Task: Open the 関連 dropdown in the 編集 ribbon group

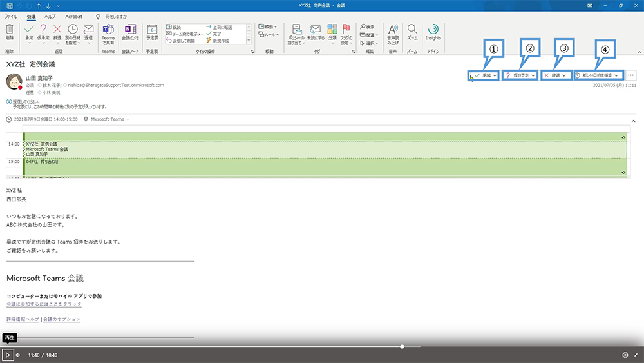Action: coord(369,35)
